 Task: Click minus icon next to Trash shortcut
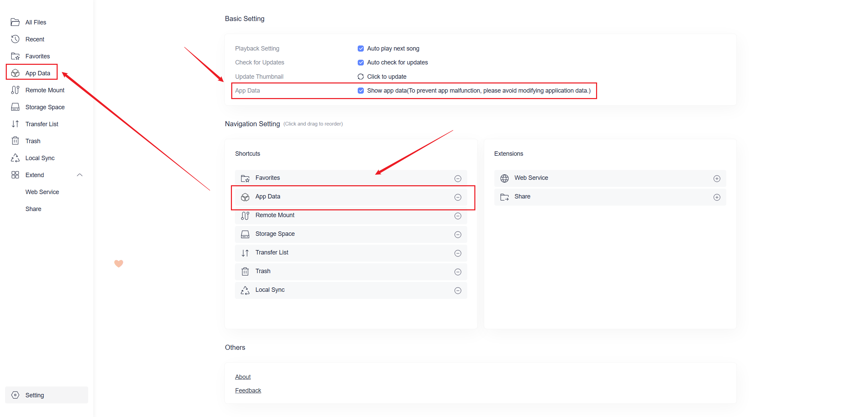[458, 272]
